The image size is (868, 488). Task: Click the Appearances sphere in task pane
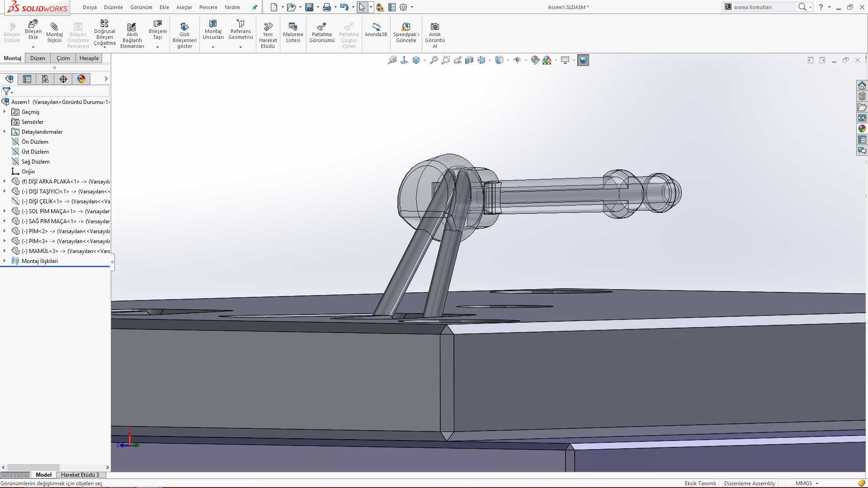tap(862, 129)
